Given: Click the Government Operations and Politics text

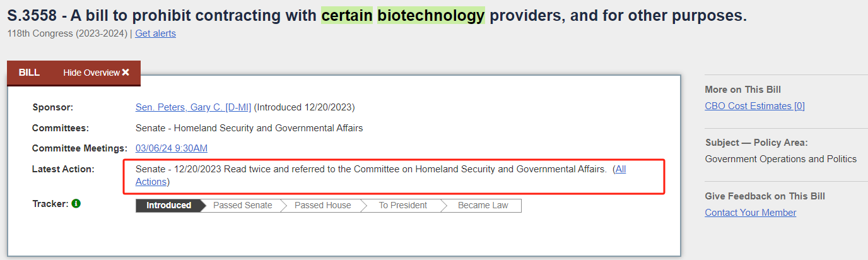Looking at the screenshot, I should coord(780,159).
